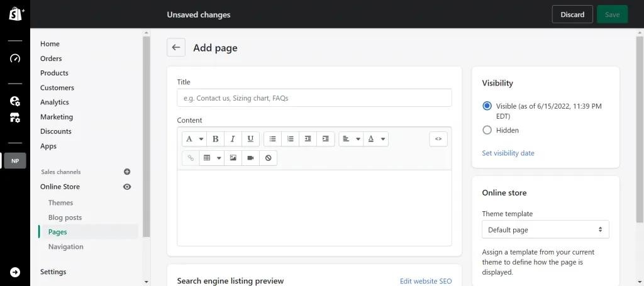Go to Navigation under Online Store
Screen dimensions: 644x286
65,246
